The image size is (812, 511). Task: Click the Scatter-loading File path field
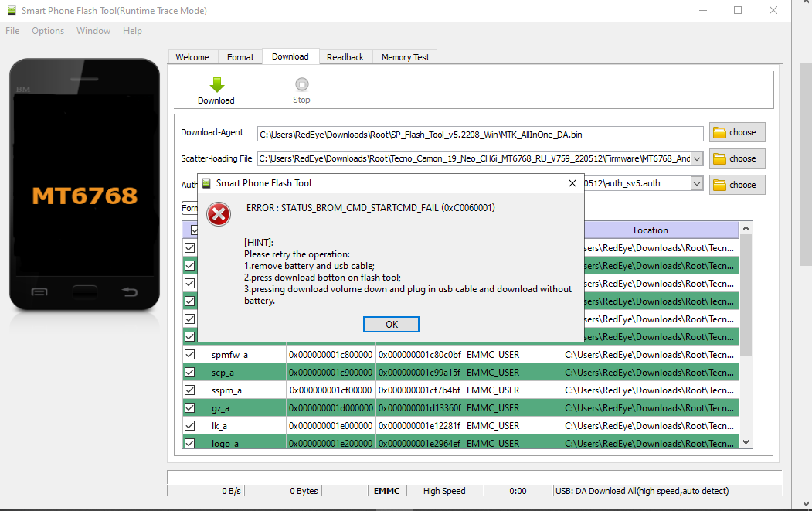click(x=474, y=158)
